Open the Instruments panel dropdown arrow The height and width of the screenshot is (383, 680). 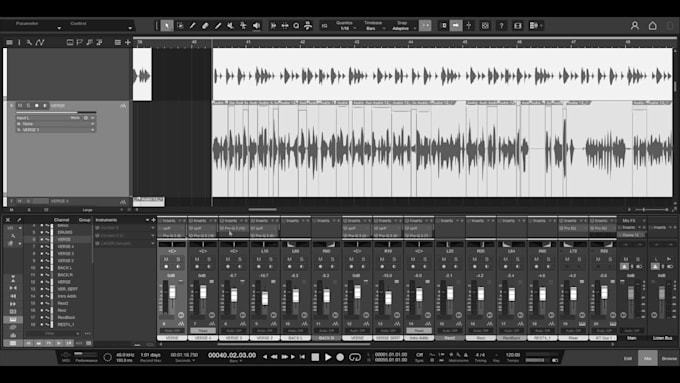pos(147,220)
